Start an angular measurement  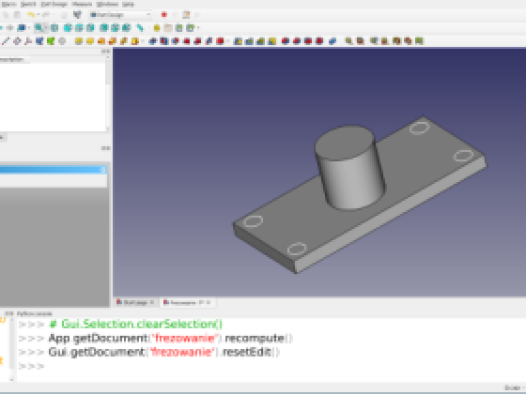(x=360, y=41)
